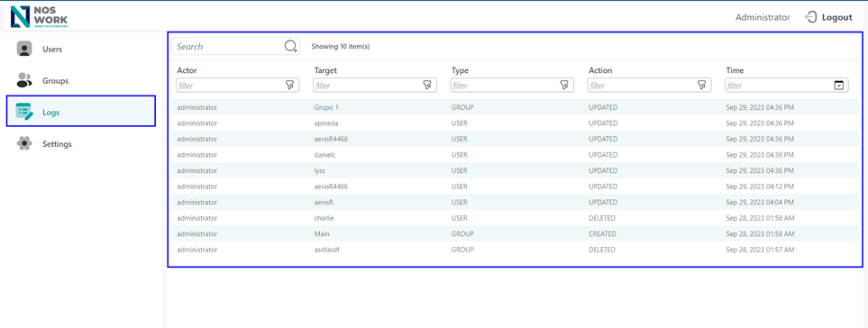Click UPDATED in the Grupo 1 row

click(603, 107)
